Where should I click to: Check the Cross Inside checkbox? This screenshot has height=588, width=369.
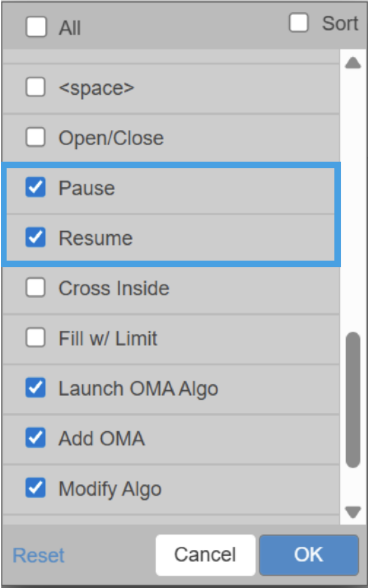[35, 288]
